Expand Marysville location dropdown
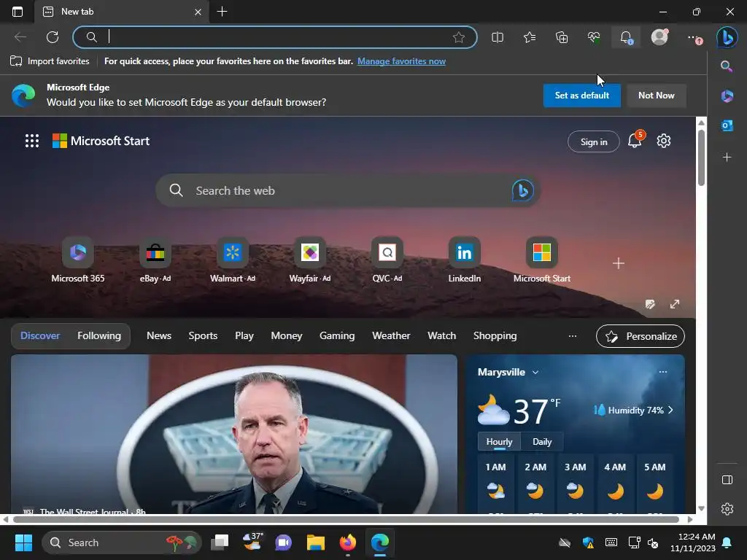This screenshot has width=747, height=560. click(535, 373)
